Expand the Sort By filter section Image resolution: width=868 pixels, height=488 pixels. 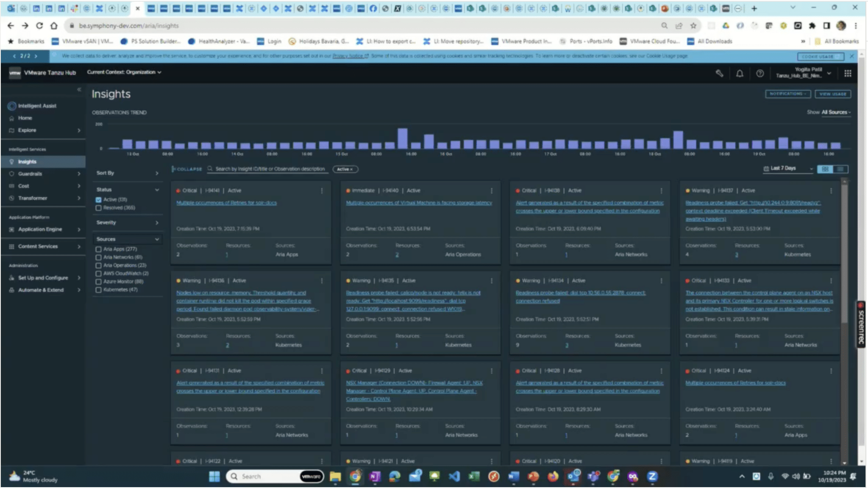point(127,173)
